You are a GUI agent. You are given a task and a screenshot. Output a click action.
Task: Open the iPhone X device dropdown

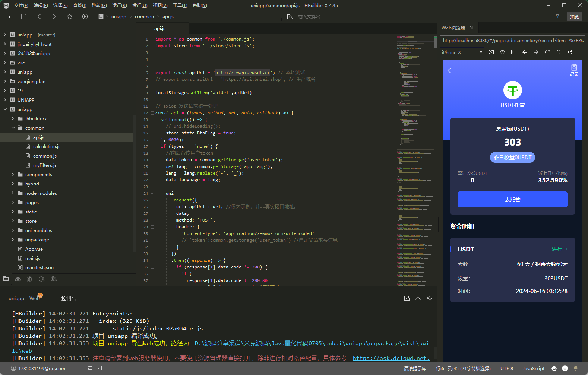tap(462, 52)
